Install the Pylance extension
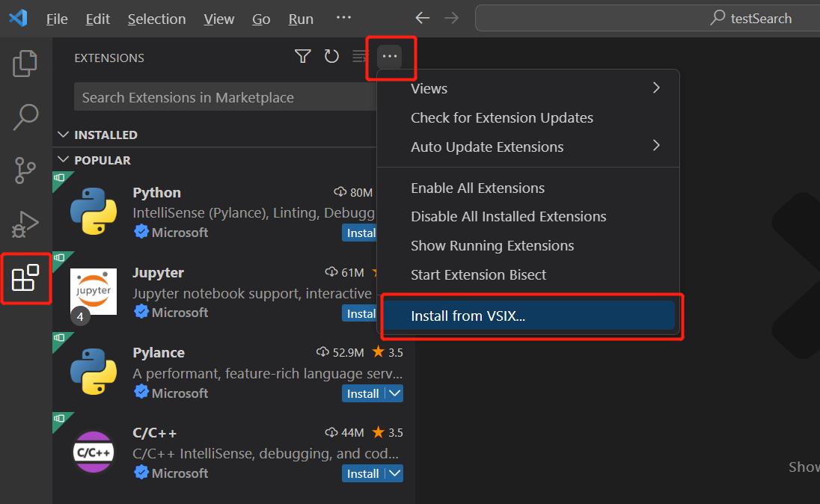 (x=364, y=393)
